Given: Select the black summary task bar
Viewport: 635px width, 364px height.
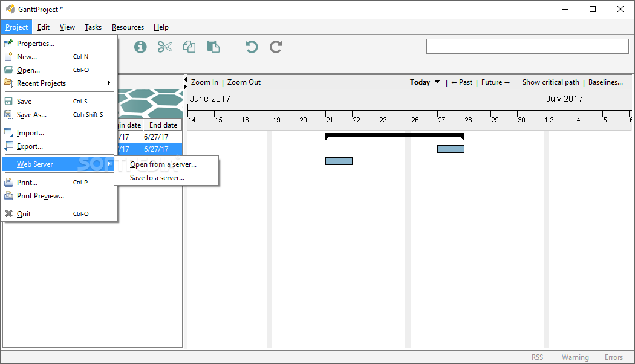Looking at the screenshot, I should point(394,136).
